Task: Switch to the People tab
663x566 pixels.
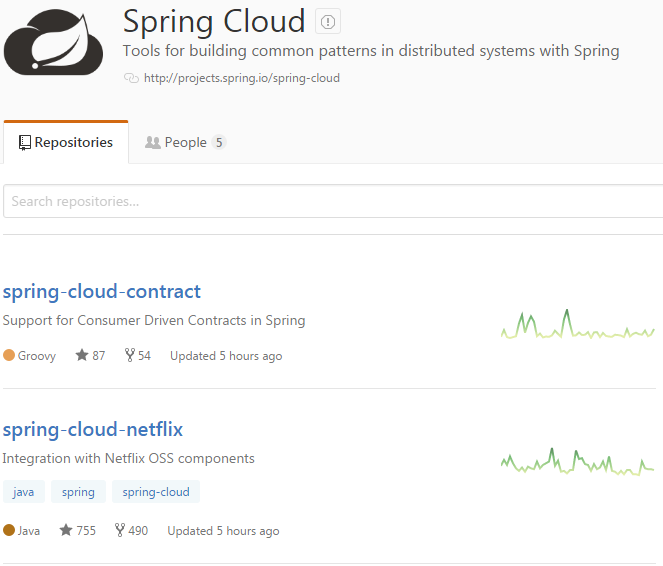Action: 185,142
